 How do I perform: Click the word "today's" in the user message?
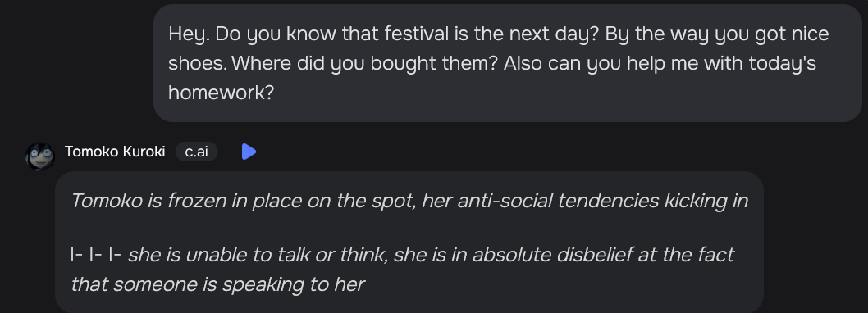click(782, 63)
